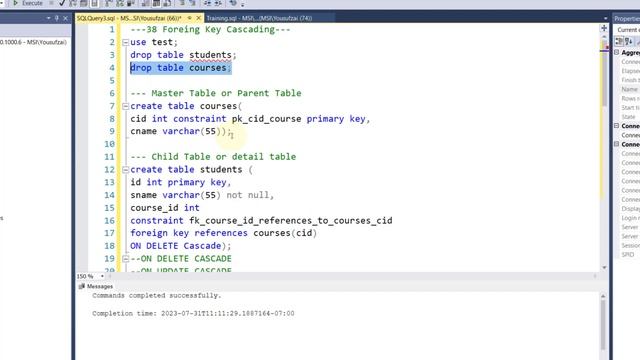640x360 pixels.
Task: Click Messages pane scroll up arrow
Action: (x=603, y=296)
